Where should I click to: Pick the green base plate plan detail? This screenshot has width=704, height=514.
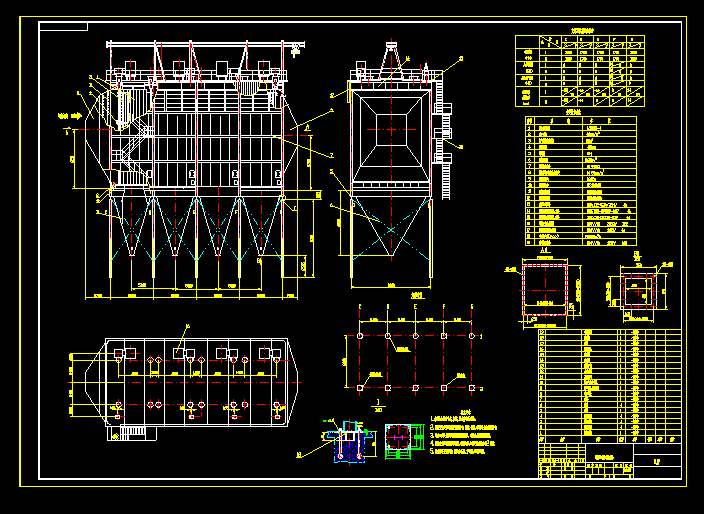[404, 441]
